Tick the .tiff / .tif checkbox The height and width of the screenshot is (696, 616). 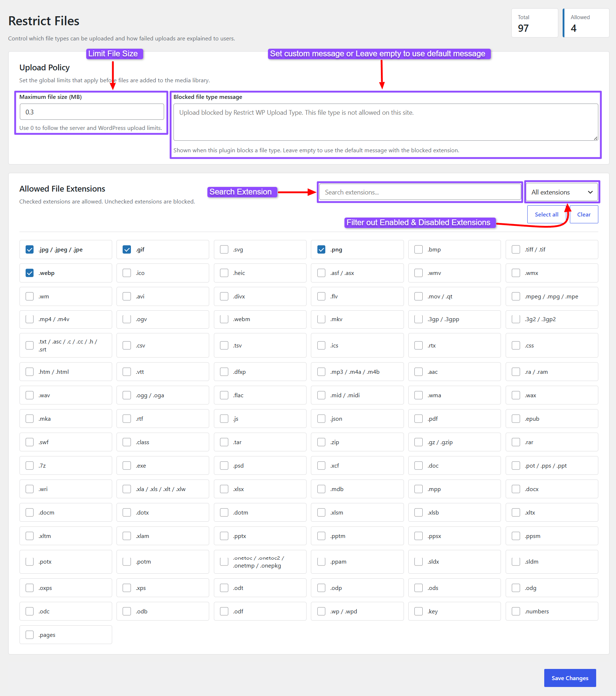pyautogui.click(x=516, y=250)
